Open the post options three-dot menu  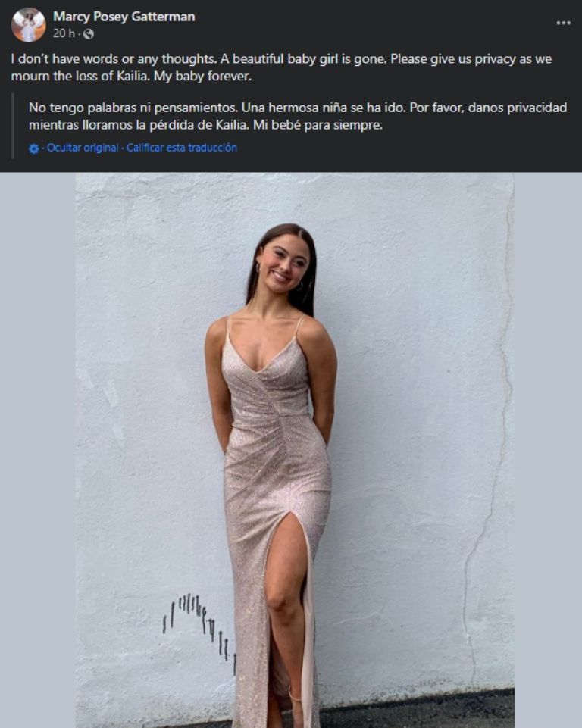coord(563,23)
